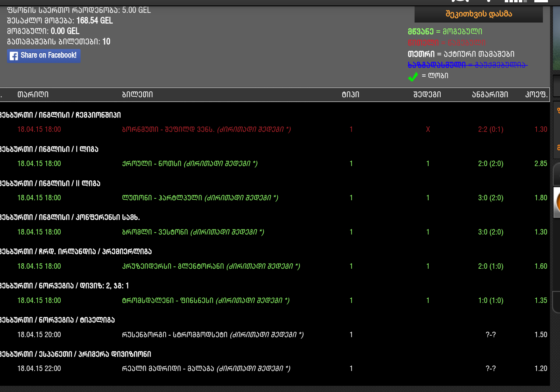The width and height of the screenshot is (560, 392).
Task: Click the 2.85 coefficient
Action: (x=541, y=164)
